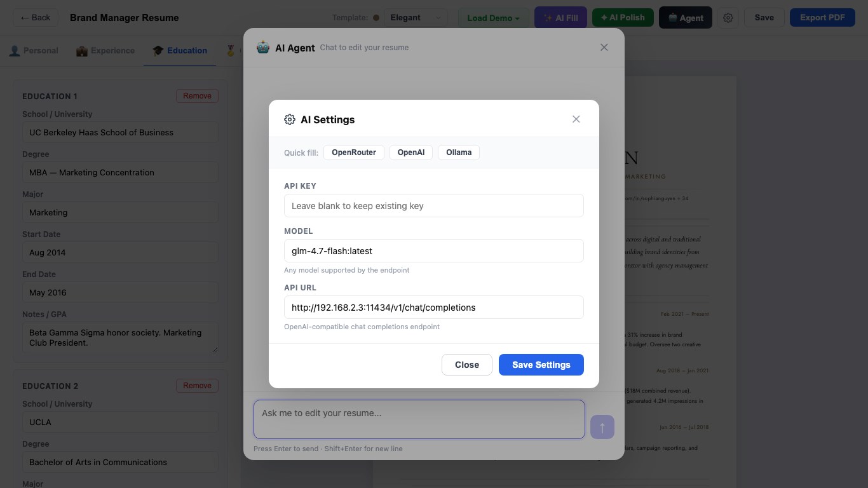Viewport: 868px width, 488px height.
Task: Click 'OpenAI-compatible chat completions endpoint' hint
Action: 362,327
